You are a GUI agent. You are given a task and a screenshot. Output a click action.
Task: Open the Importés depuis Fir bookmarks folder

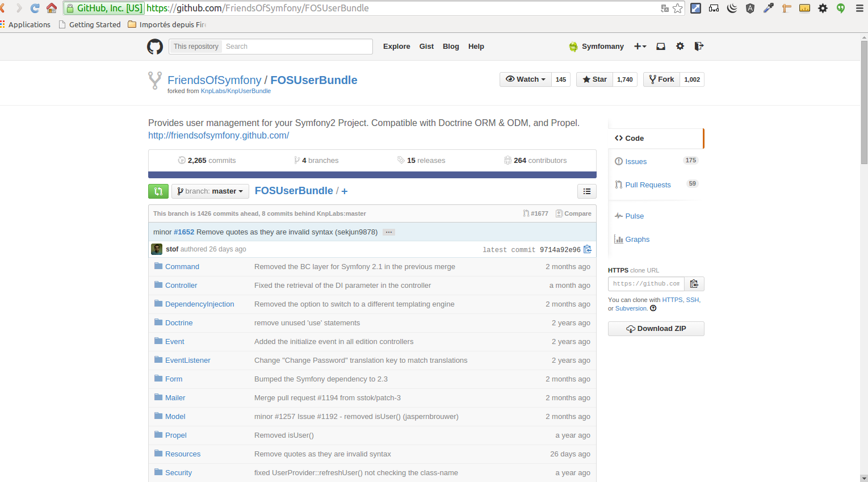(167, 24)
